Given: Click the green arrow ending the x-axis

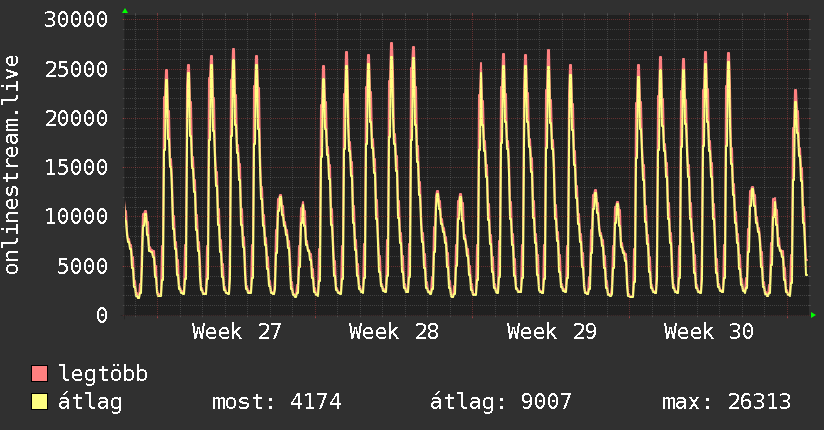Looking at the screenshot, I should click(813, 315).
